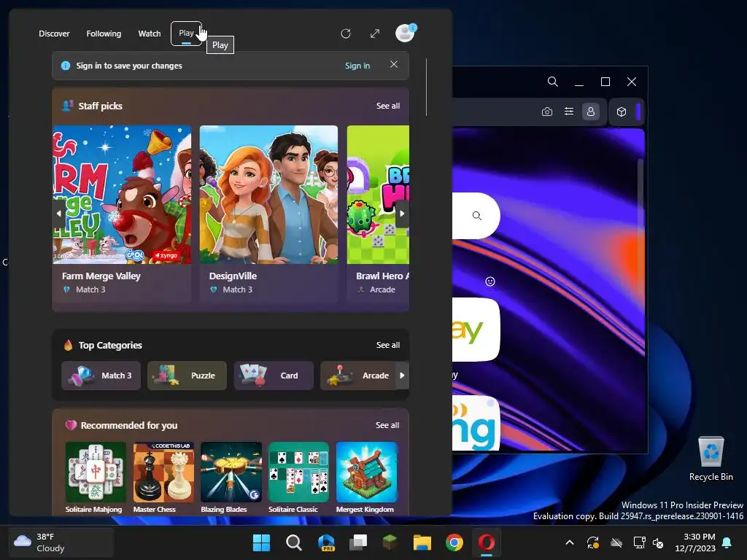Viewport: 747px width, 560px height.
Task: Expand widgets board to full view
Action: pos(375,34)
